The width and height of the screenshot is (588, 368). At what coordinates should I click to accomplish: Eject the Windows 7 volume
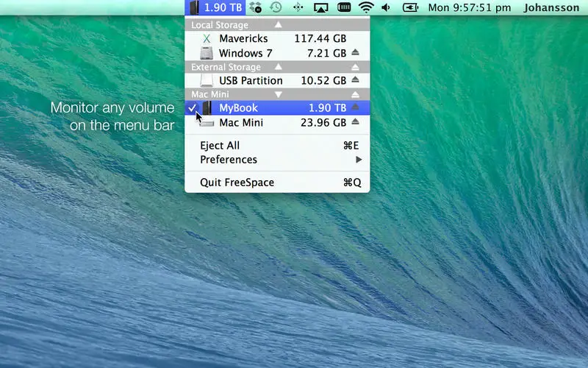tap(355, 52)
